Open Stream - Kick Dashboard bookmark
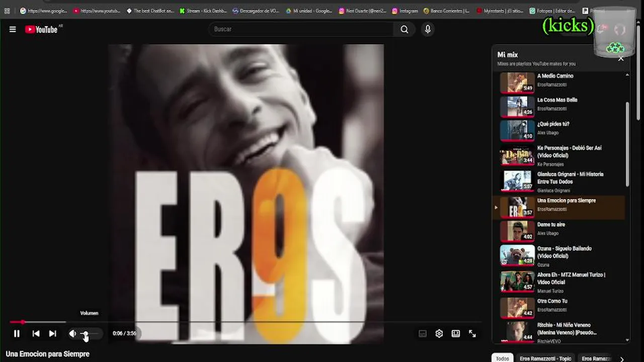The height and width of the screenshot is (362, 644). point(203,11)
